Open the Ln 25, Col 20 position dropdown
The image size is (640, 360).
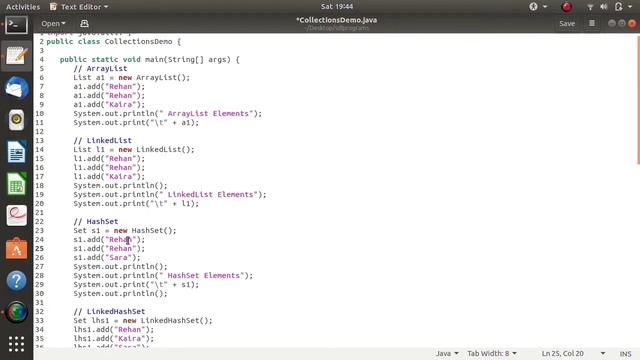(573, 353)
